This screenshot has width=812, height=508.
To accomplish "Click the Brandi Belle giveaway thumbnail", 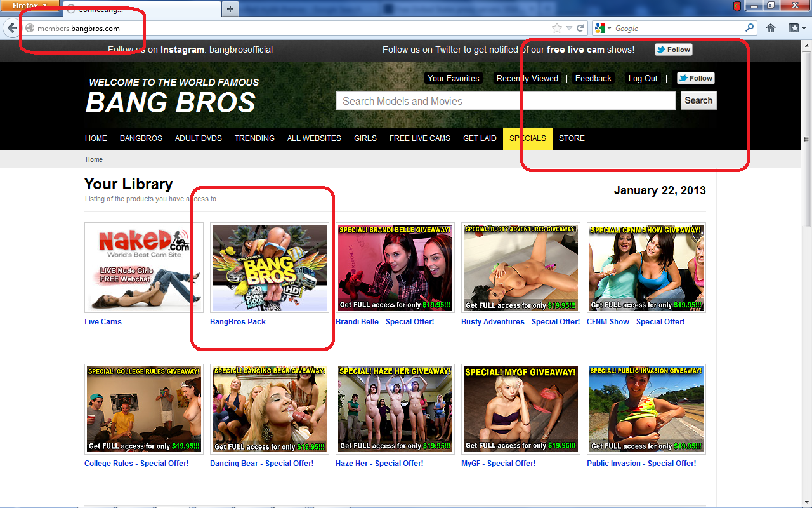I will coord(395,267).
